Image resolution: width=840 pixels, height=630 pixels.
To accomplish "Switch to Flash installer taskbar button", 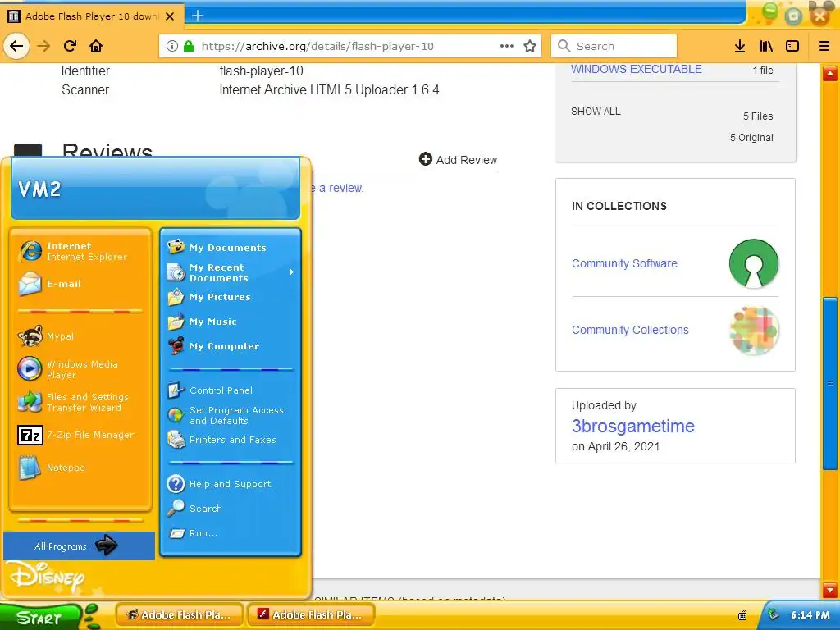I will point(311,615).
